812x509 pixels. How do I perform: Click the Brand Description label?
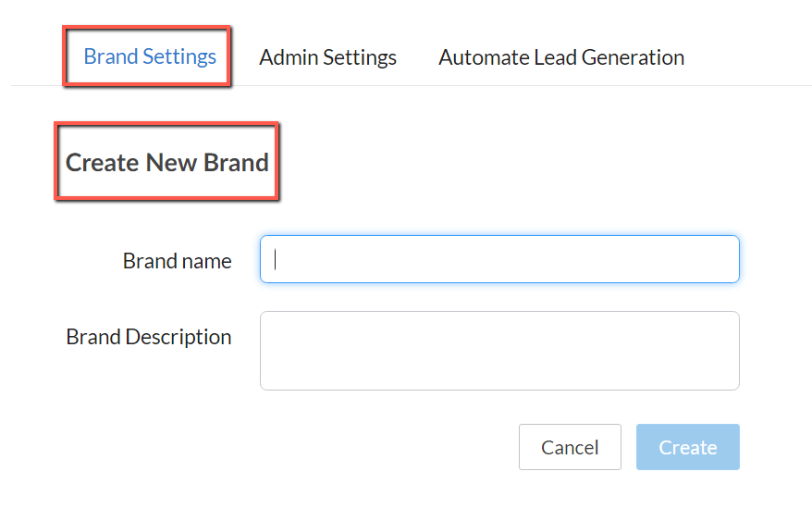point(149,337)
